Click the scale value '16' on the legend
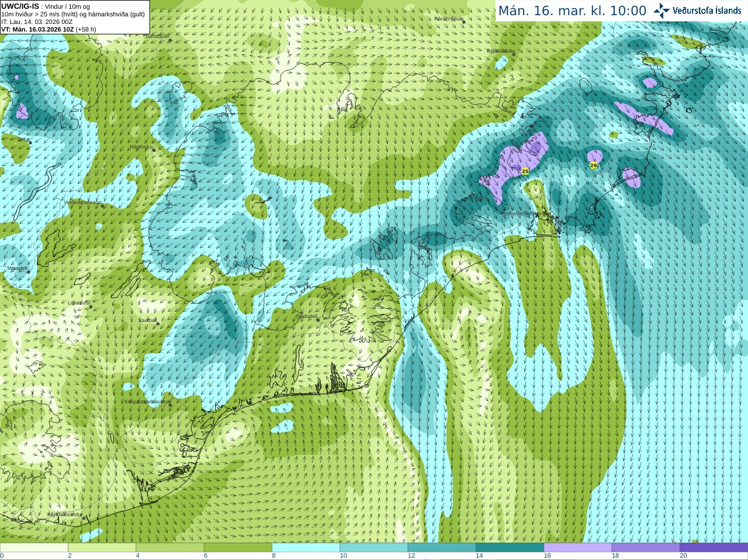 (547, 556)
